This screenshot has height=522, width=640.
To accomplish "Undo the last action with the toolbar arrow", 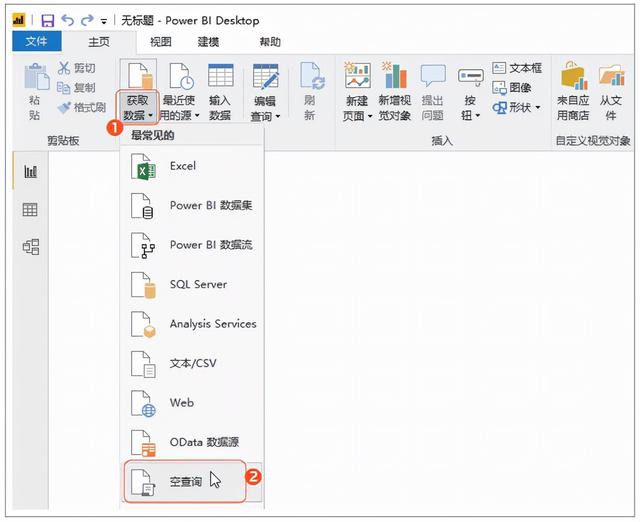I will coord(68,20).
